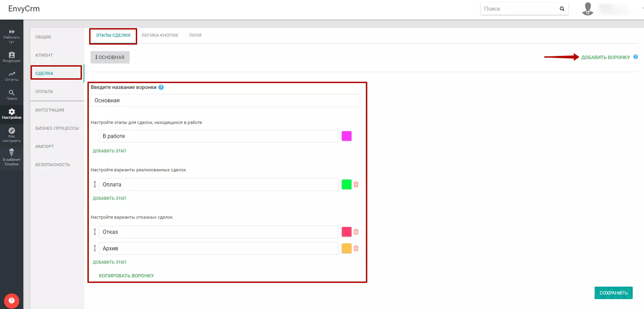Open the Настройки settings section
Viewport: 644px width, 309px height.
pos(12,114)
